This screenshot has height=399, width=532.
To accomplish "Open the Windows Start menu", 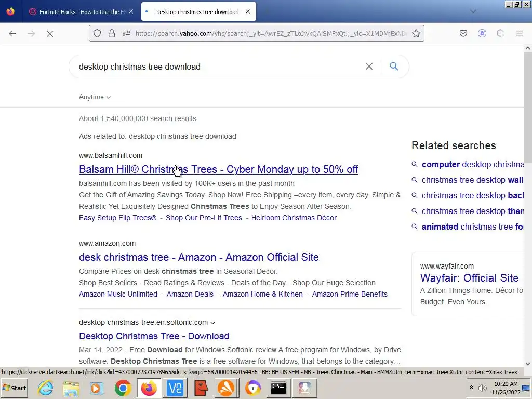I will [14, 388].
